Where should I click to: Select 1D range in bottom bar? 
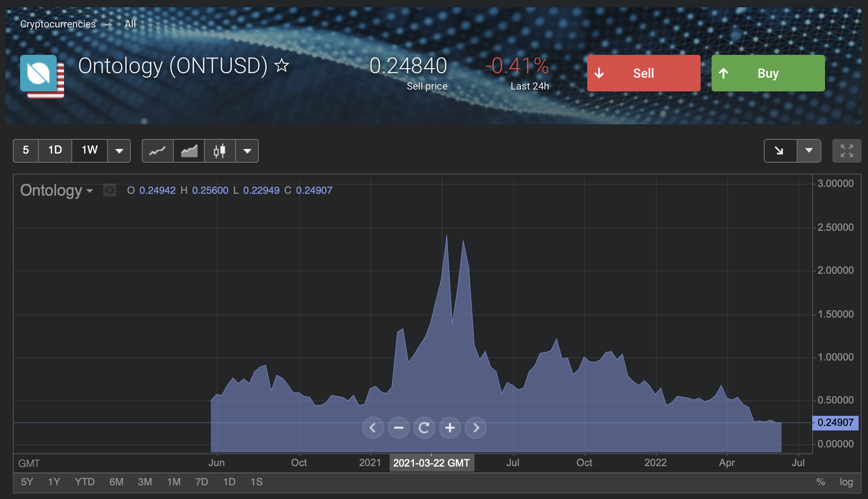pyautogui.click(x=229, y=482)
